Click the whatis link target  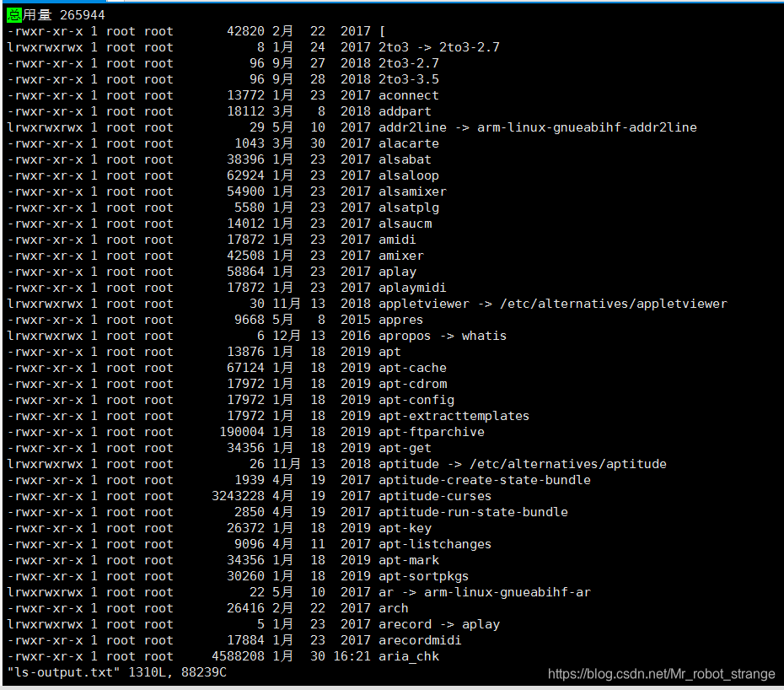coord(484,336)
